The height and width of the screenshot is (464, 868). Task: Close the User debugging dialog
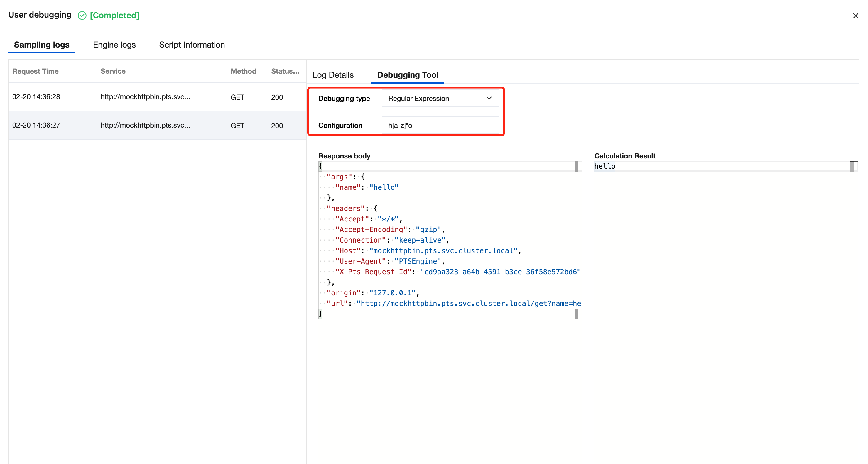(855, 16)
